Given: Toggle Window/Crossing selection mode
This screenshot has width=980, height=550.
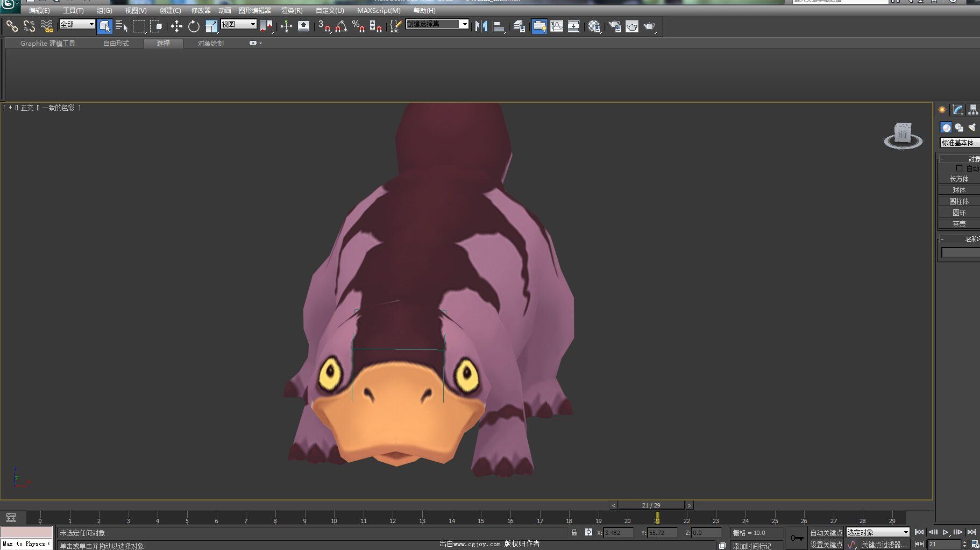Looking at the screenshot, I should click(x=157, y=26).
